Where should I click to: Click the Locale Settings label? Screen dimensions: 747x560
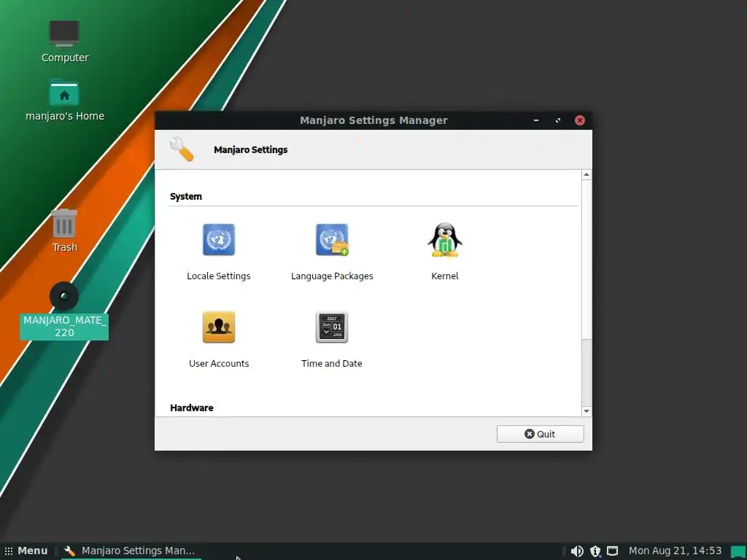(219, 276)
